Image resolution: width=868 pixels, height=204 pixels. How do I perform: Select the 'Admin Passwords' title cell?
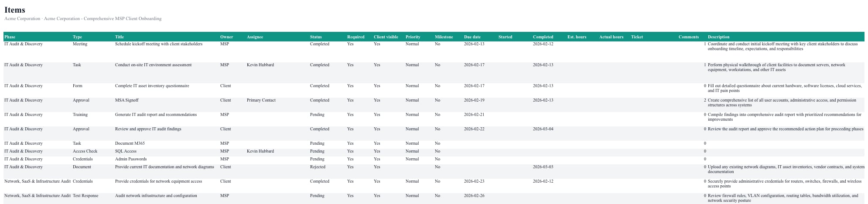pos(131,159)
